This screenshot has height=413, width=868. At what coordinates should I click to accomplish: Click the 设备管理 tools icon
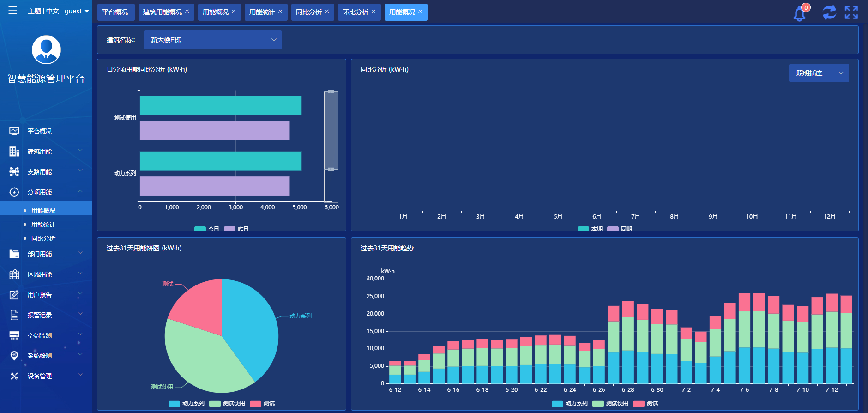point(14,376)
